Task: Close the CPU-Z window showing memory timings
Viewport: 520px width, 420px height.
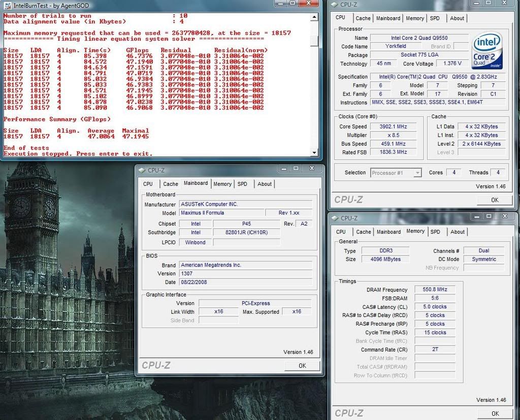Action: coord(505,216)
